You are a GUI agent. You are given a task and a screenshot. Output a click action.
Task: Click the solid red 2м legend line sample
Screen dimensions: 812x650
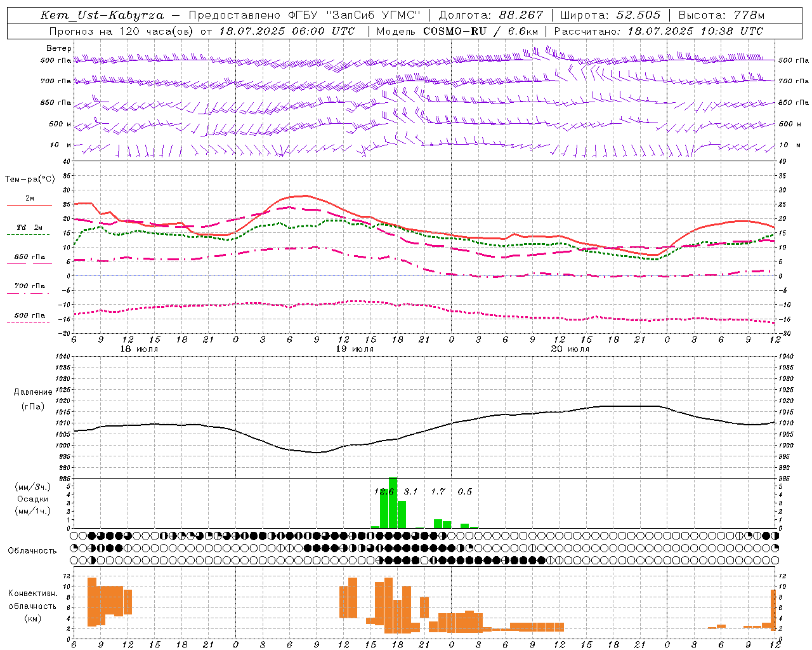tap(30, 206)
